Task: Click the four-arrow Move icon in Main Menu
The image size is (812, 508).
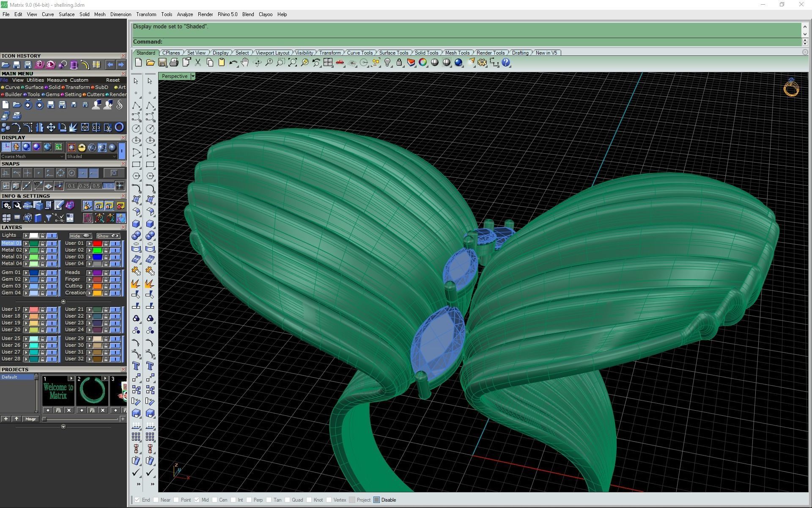Action: [51, 127]
